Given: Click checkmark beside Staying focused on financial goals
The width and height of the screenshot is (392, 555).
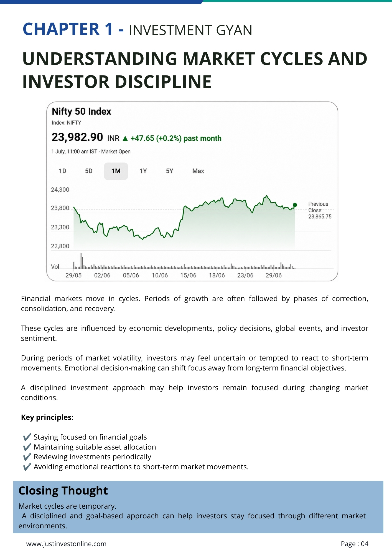Looking at the screenshot, I should click(27, 437).
